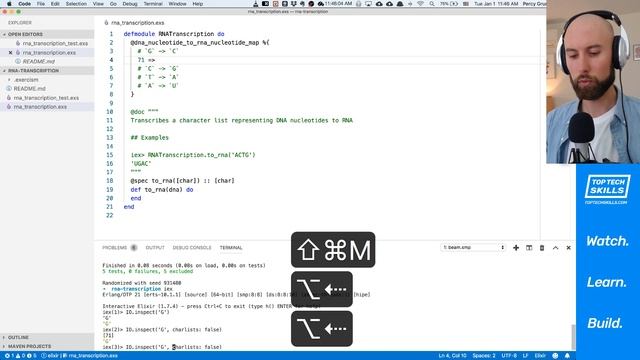Image resolution: width=640 pixels, height=360 pixels.
Task: Click the clock date in menu bar
Action: [496, 4]
